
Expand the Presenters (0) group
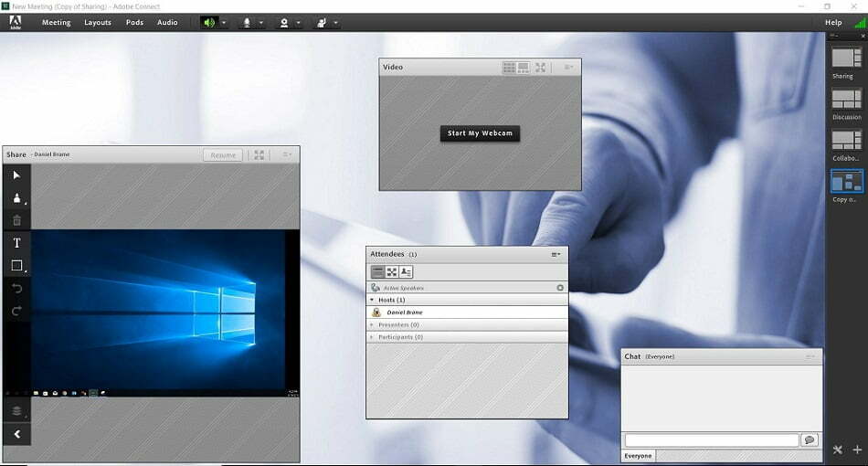pos(372,325)
